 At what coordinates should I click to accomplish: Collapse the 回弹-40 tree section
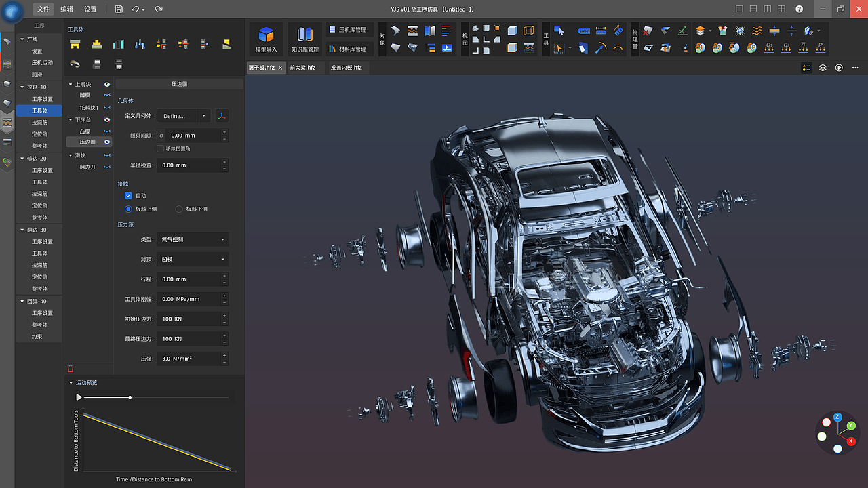tap(22, 302)
